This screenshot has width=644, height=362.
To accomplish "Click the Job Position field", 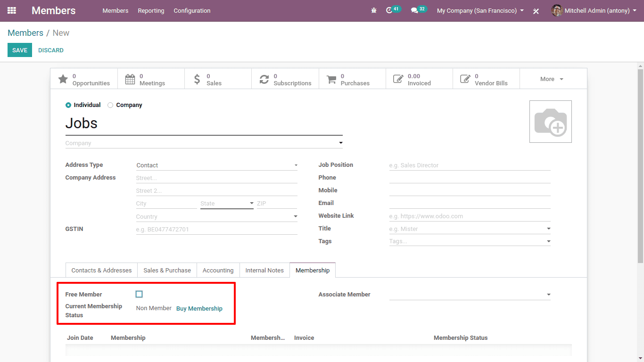I will (x=470, y=165).
